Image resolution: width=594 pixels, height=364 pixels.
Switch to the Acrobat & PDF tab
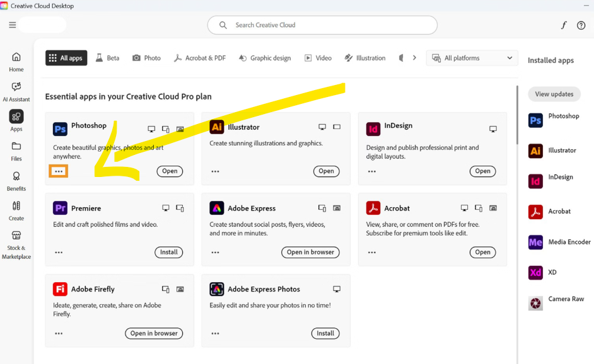coord(200,58)
